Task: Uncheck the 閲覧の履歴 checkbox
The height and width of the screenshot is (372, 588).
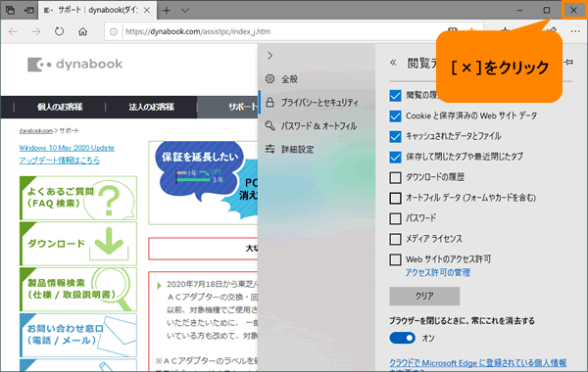Action: pyautogui.click(x=395, y=96)
